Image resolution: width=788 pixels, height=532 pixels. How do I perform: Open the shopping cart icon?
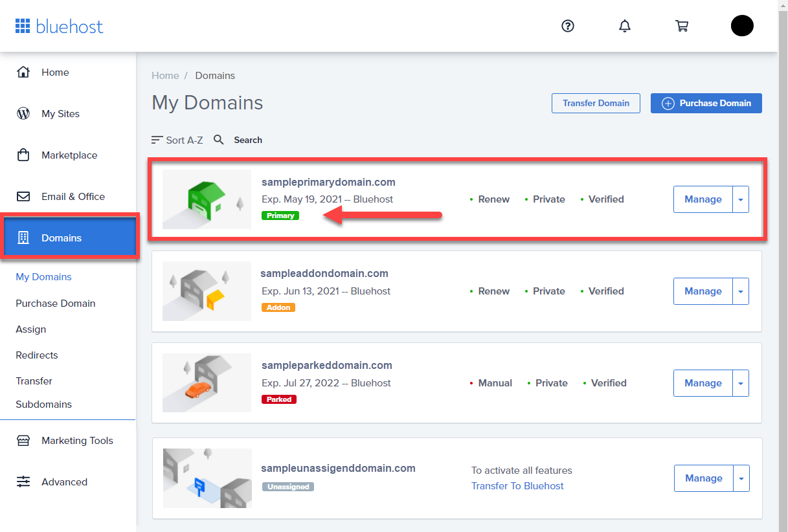tap(681, 26)
